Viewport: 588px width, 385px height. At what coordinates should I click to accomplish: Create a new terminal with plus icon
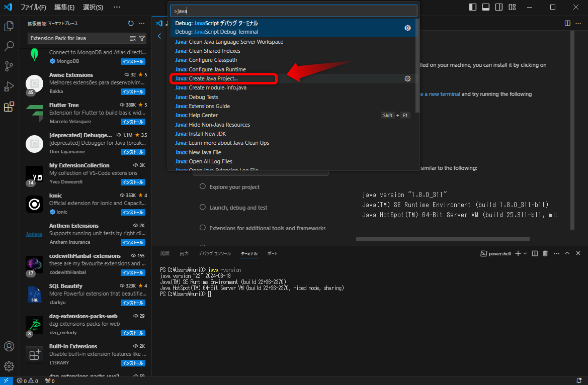518,254
